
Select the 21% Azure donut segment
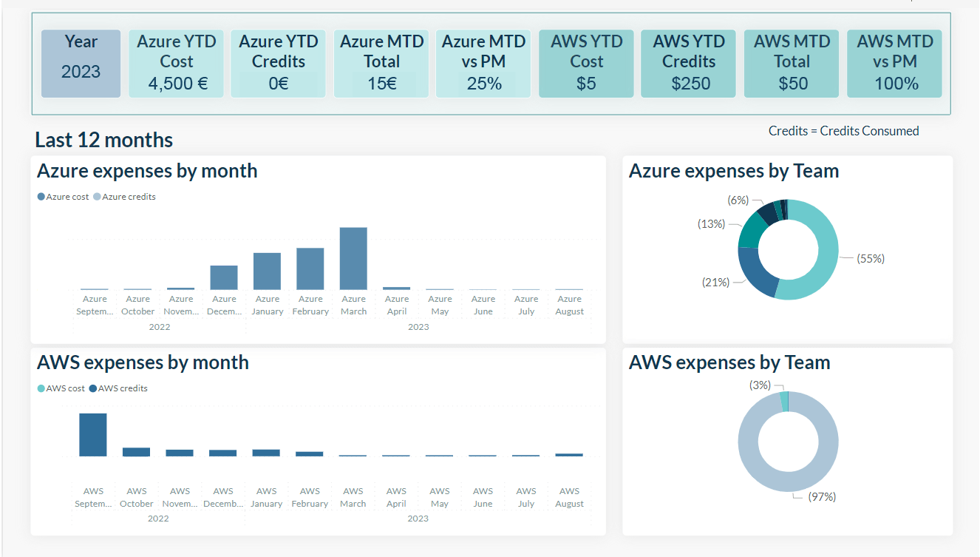[x=754, y=273]
